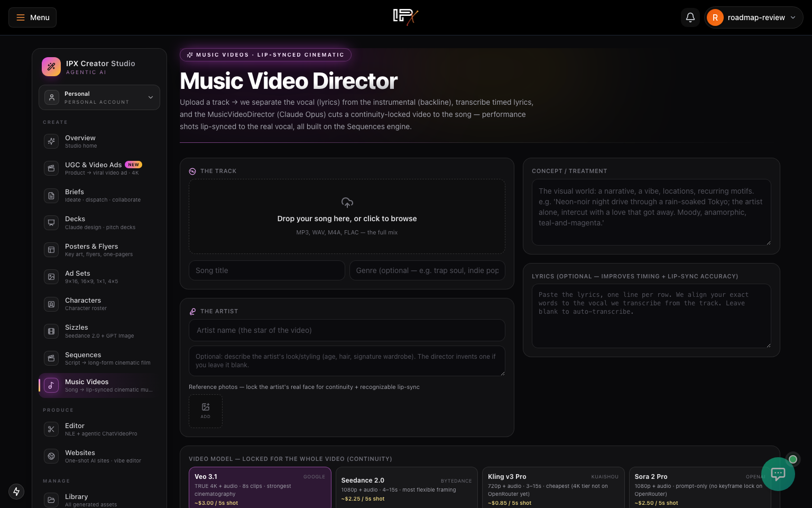Click the artist look description textarea

point(347,361)
